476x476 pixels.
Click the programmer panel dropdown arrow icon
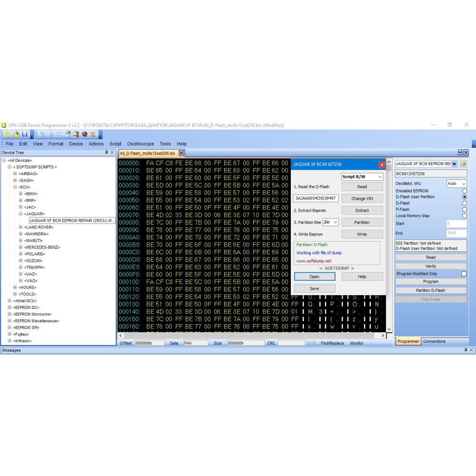[x=460, y=152]
